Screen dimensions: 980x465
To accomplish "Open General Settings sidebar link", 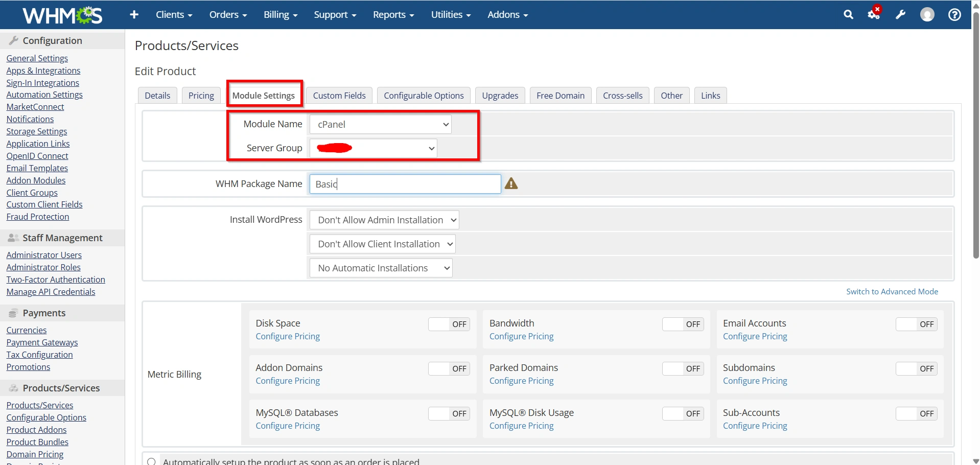I will point(37,58).
